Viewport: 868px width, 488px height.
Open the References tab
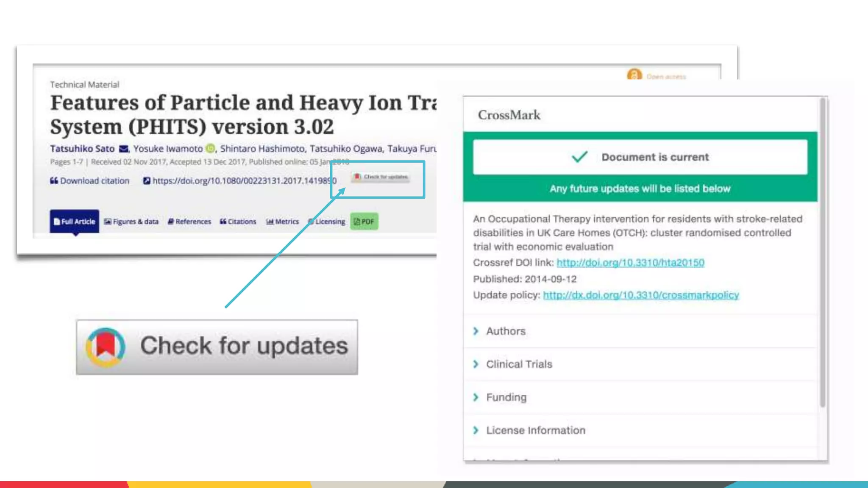click(189, 222)
